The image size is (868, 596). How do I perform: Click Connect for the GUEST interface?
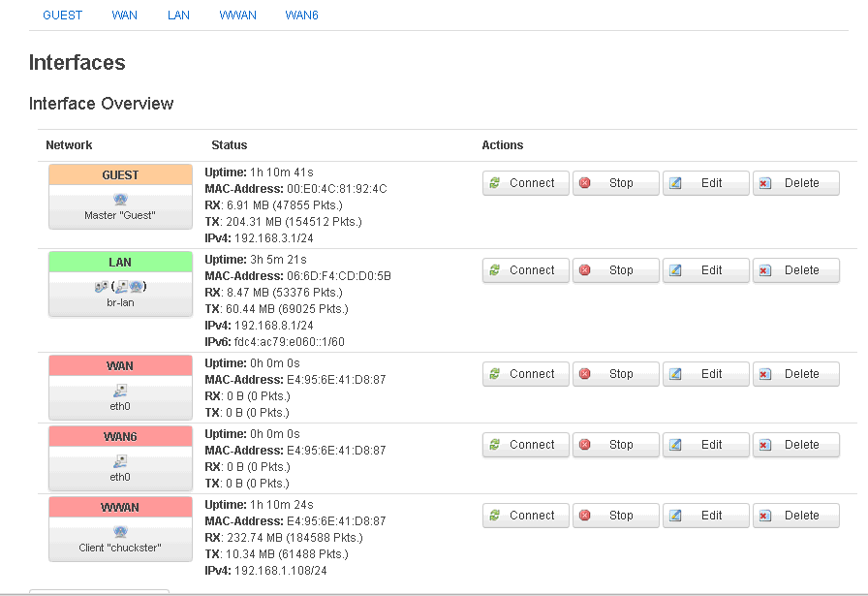525,183
